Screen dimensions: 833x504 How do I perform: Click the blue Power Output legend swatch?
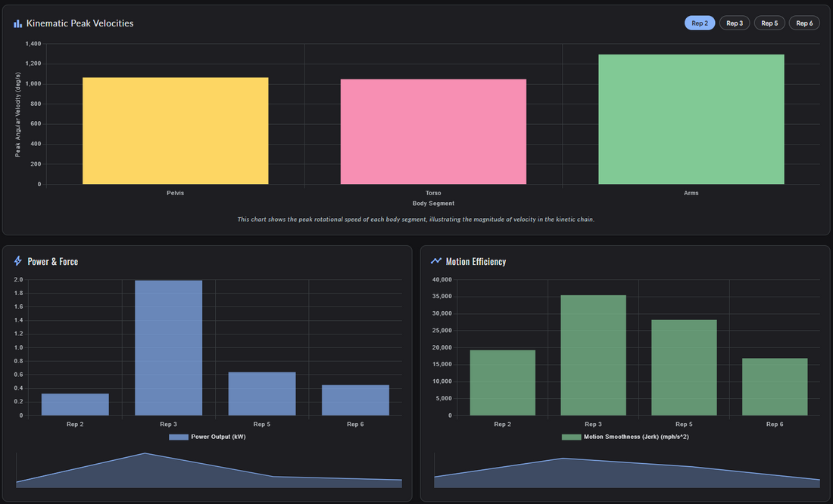(178, 437)
